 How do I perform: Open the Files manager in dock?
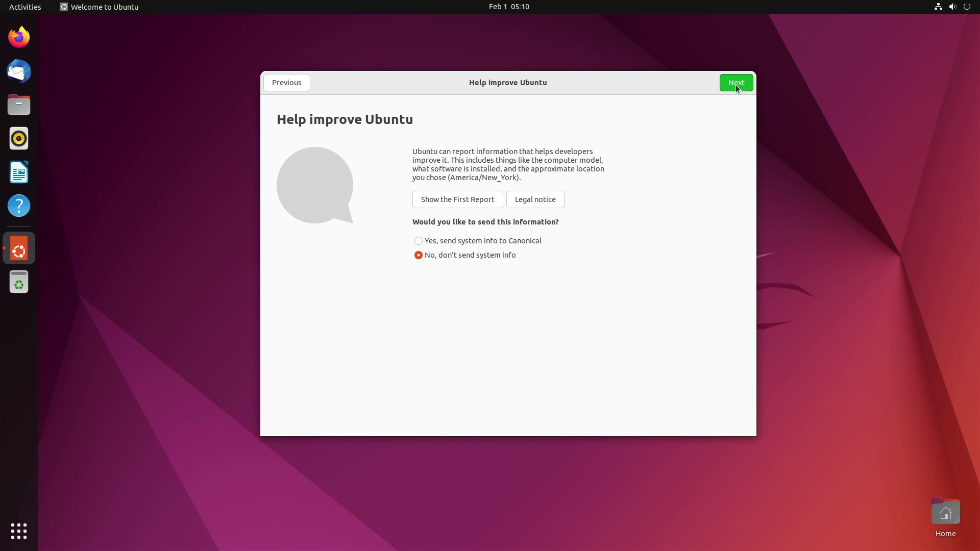(19, 105)
